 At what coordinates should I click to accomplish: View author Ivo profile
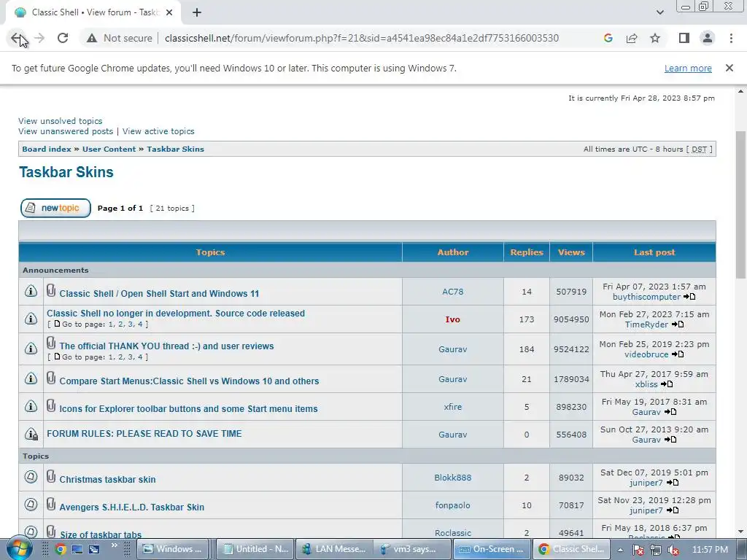pos(452,319)
